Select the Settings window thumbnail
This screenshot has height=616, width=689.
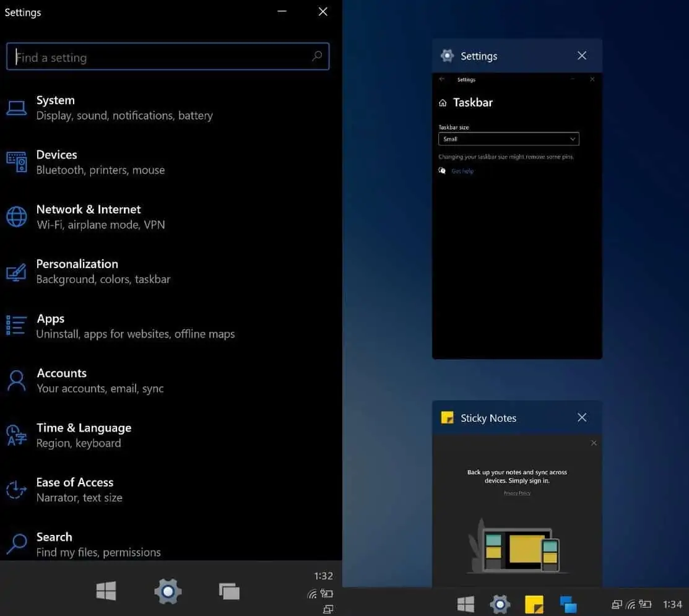pyautogui.click(x=516, y=215)
